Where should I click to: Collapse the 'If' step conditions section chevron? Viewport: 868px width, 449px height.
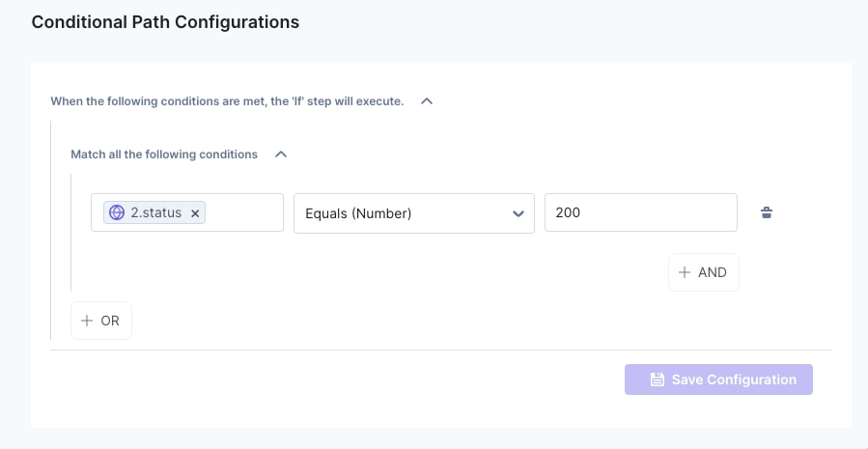pos(427,100)
